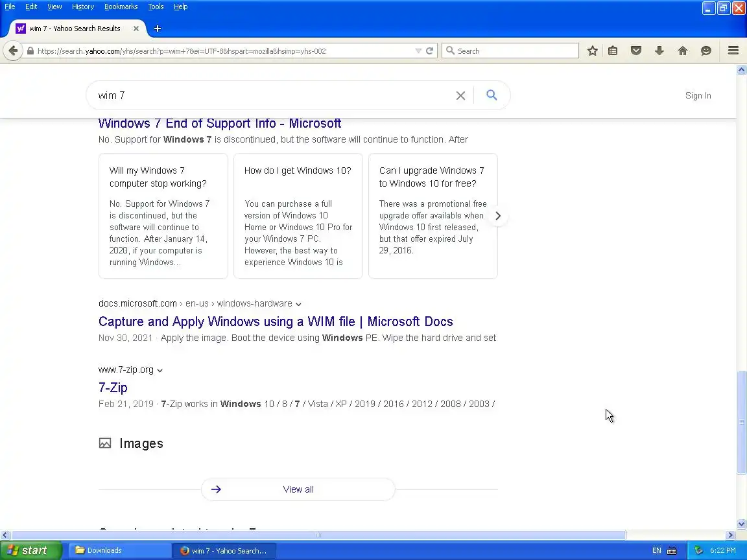Open the How do I get Windows 10 card
The image size is (747, 560).
(x=298, y=216)
